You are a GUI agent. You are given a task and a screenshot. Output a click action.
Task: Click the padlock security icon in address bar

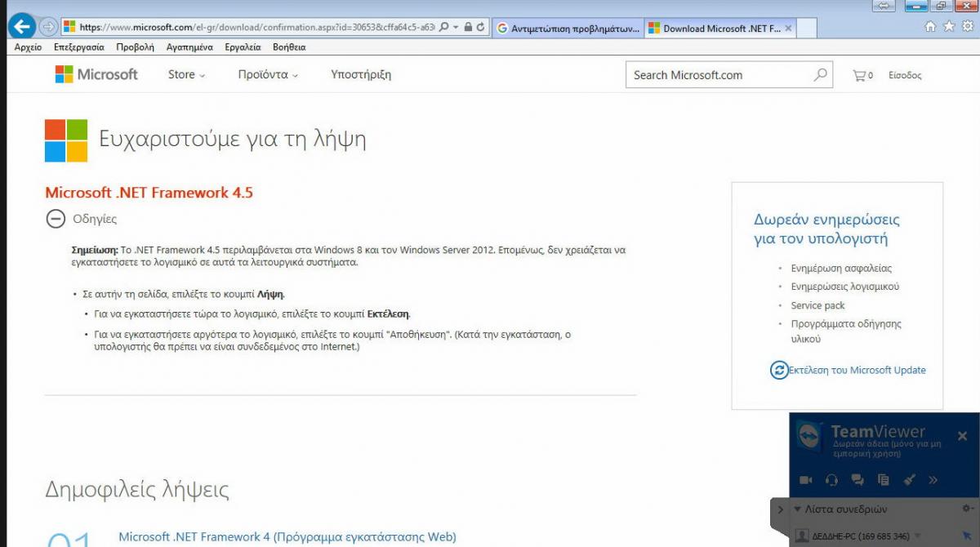pos(468,27)
